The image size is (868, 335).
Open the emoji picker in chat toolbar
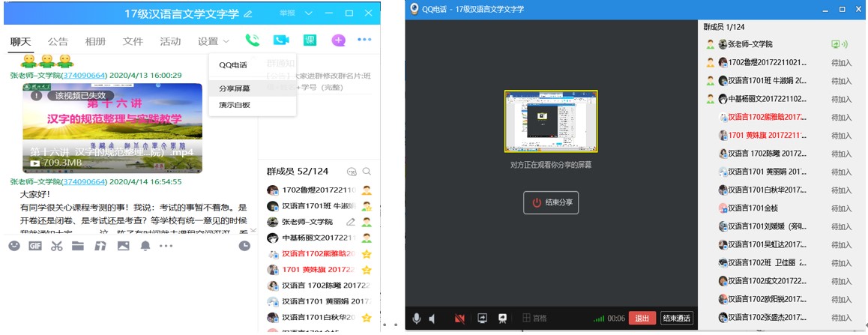point(13,246)
